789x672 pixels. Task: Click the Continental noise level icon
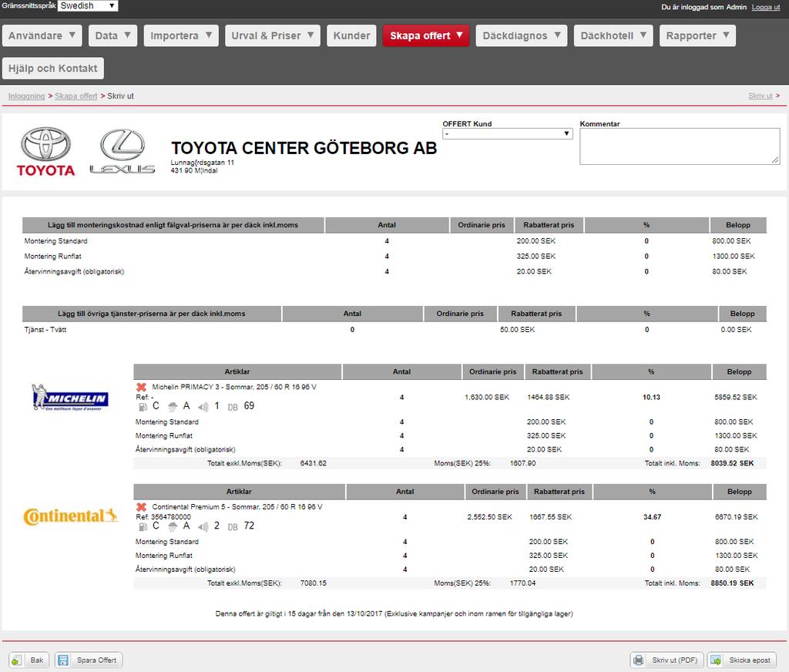pyautogui.click(x=203, y=526)
